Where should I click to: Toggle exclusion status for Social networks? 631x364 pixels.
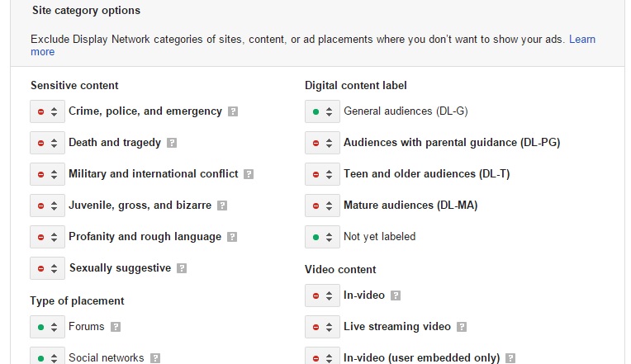click(x=47, y=357)
